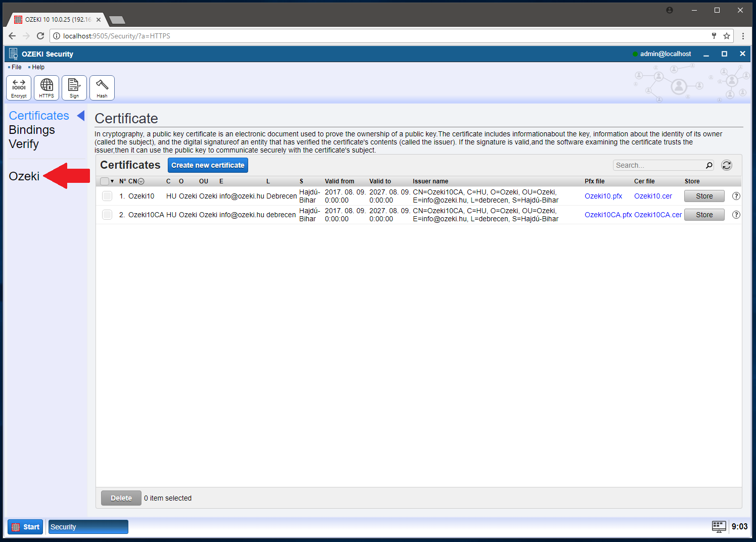Download the Ozeki10.pfx file

click(603, 196)
